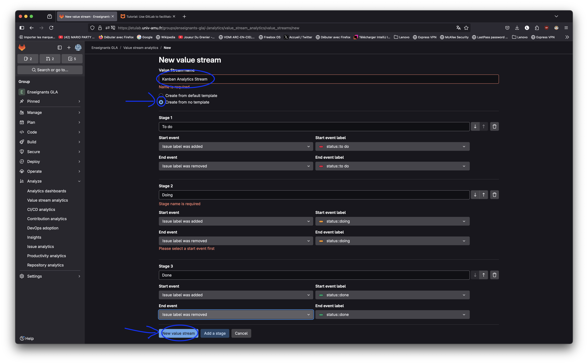Image resolution: width=588 pixels, height=364 pixels.
Task: Reload the page in Firefox
Action: [x=51, y=28]
